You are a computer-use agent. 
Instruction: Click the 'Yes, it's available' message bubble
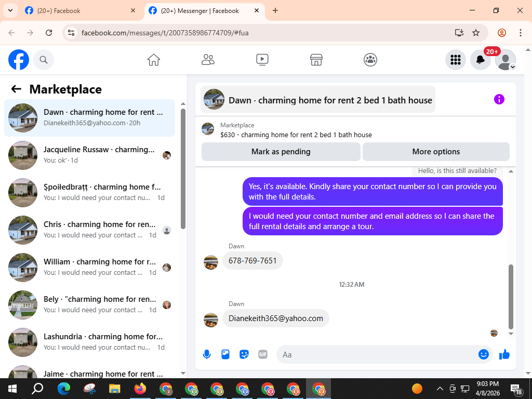[373, 191]
